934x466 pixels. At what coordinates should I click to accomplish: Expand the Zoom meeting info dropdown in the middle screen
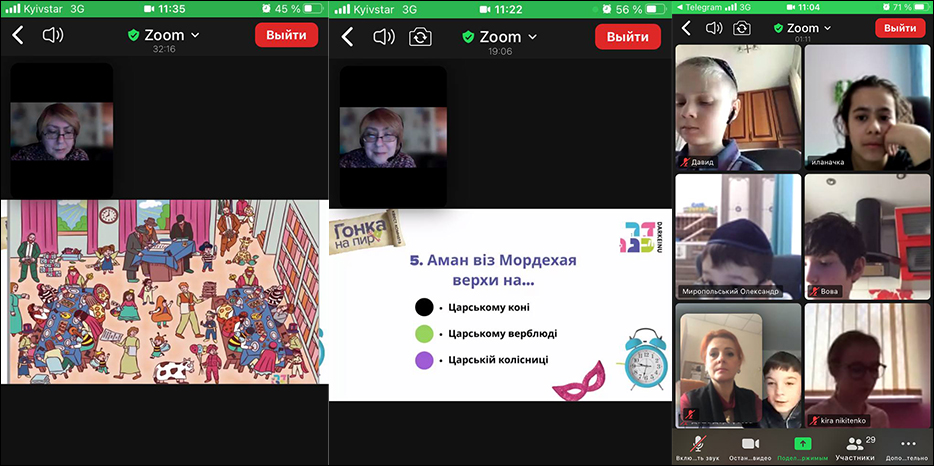click(x=500, y=37)
